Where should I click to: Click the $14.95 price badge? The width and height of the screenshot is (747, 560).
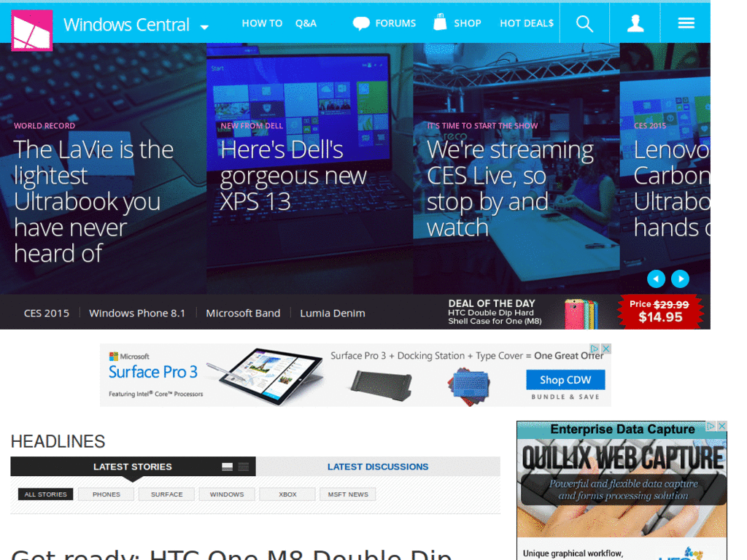[x=660, y=311]
